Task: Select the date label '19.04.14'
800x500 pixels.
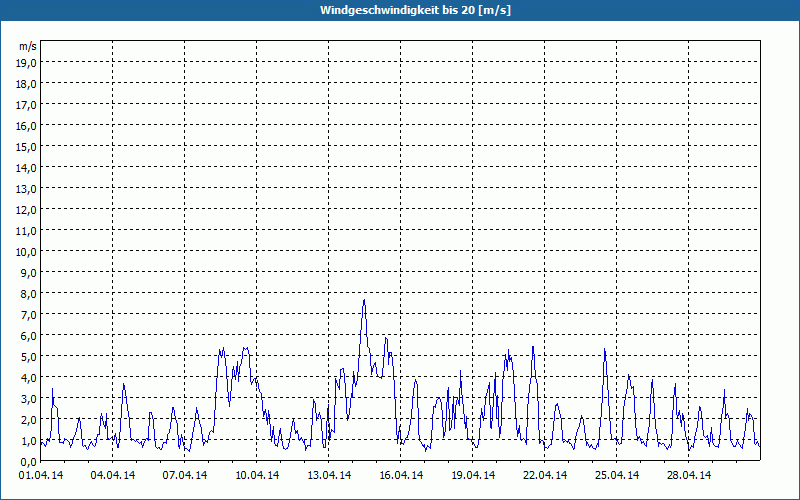Action: point(472,476)
